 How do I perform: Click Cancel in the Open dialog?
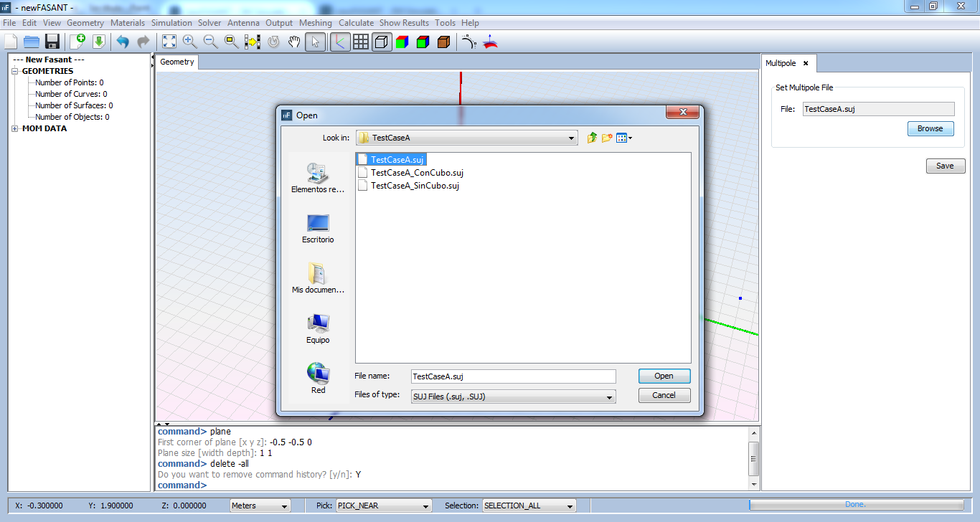coord(664,395)
